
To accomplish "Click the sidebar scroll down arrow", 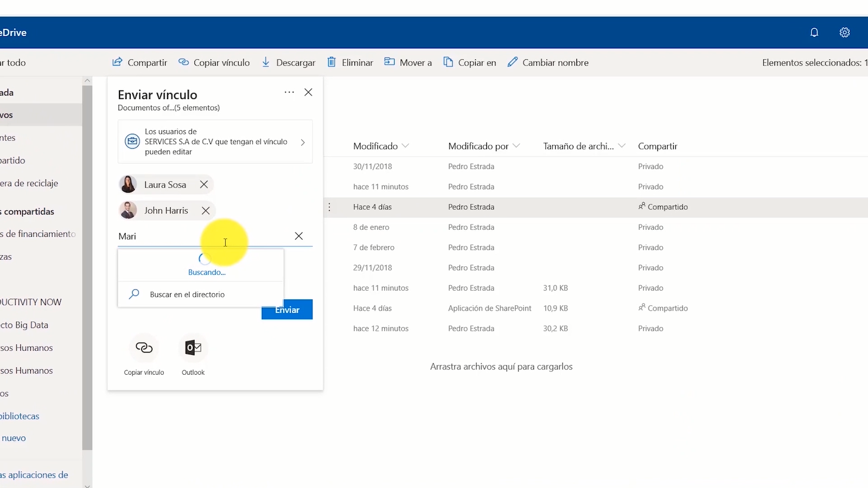I will coord(87,485).
